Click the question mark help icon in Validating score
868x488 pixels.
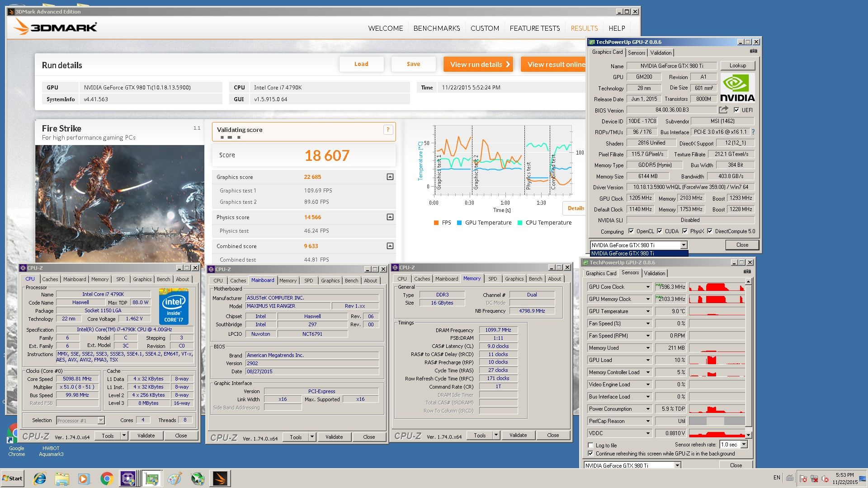pos(387,130)
